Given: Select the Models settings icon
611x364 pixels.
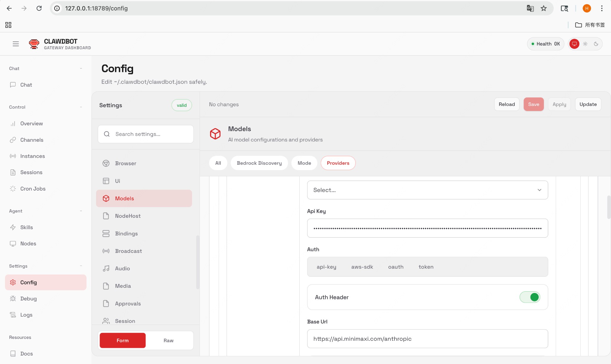Looking at the screenshot, I should [x=106, y=198].
